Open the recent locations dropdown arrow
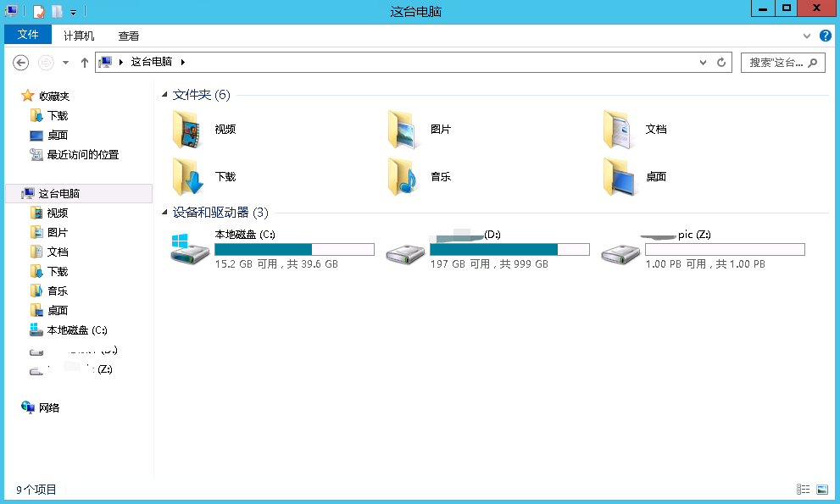 point(65,63)
